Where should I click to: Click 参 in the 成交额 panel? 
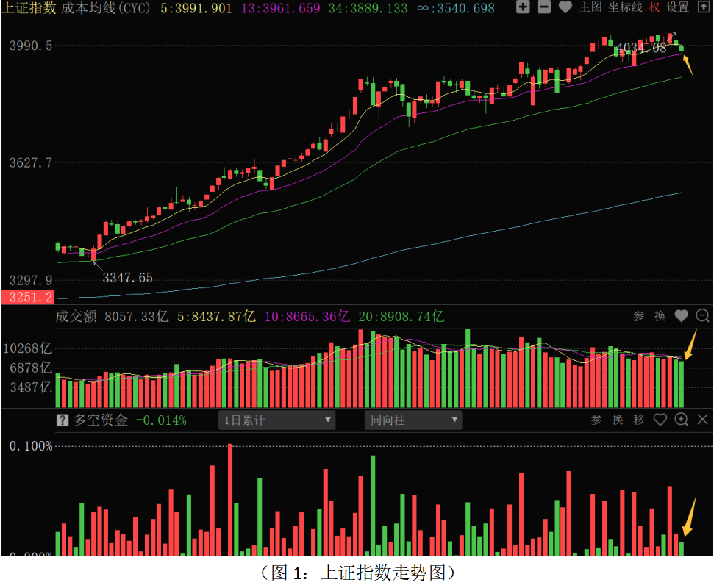pyautogui.click(x=639, y=316)
